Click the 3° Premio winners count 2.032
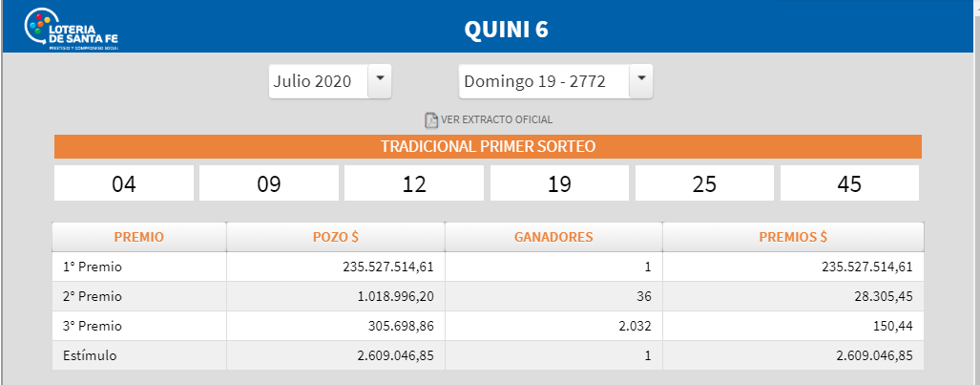This screenshot has height=385, width=980. tap(634, 326)
